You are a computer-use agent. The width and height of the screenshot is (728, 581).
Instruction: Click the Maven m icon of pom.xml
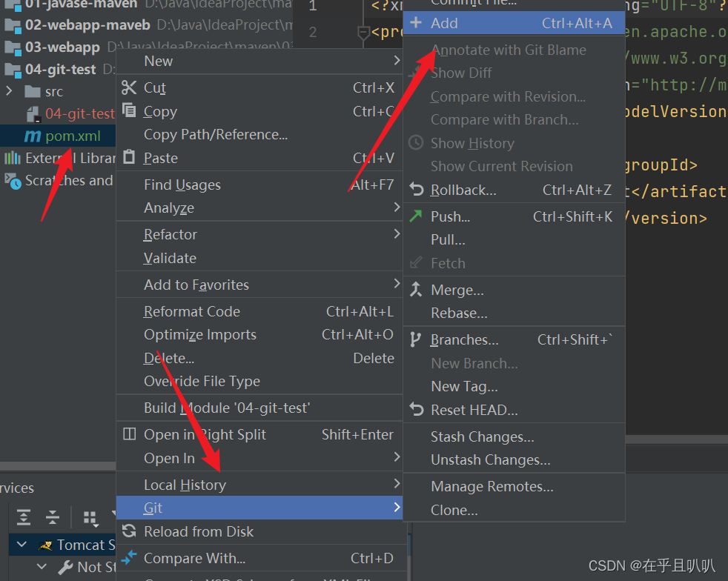point(33,136)
